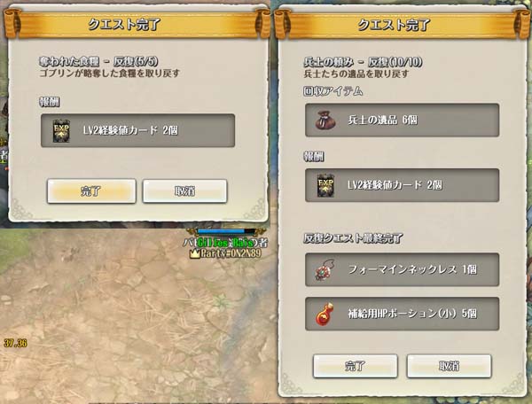This screenshot has height=404, width=532.
Task: Click the soldier's relic pouch icon
Action: 325,120
